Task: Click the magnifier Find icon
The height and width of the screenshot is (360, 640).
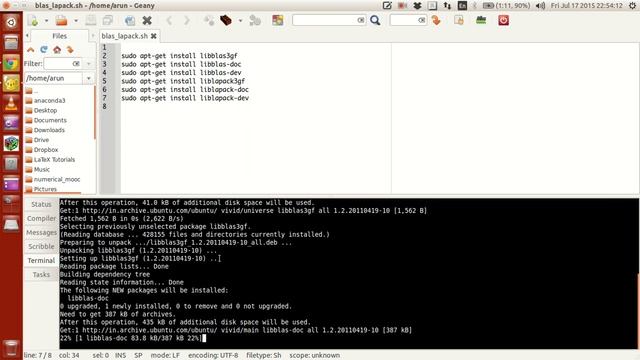Action: [x=375, y=20]
